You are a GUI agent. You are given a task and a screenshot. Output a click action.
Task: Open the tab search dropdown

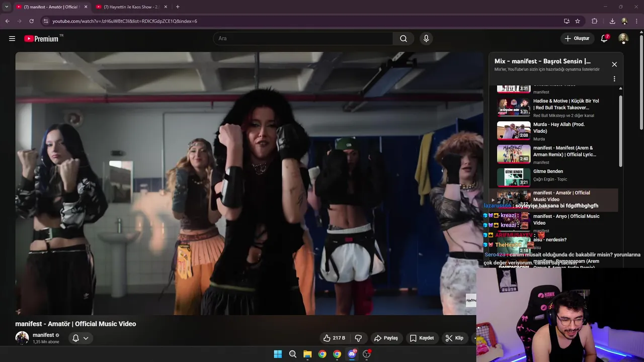pyautogui.click(x=7, y=7)
